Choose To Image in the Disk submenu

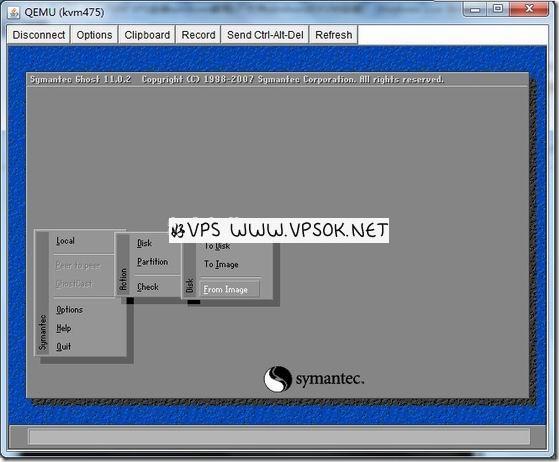221,264
